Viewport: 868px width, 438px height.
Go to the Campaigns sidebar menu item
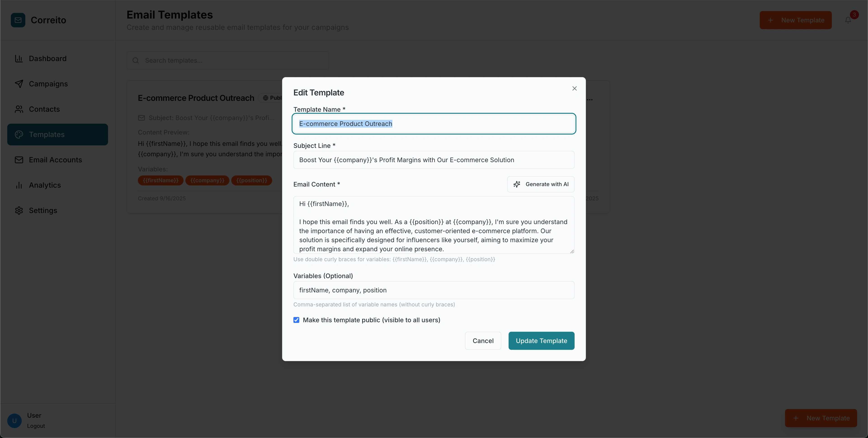(48, 84)
